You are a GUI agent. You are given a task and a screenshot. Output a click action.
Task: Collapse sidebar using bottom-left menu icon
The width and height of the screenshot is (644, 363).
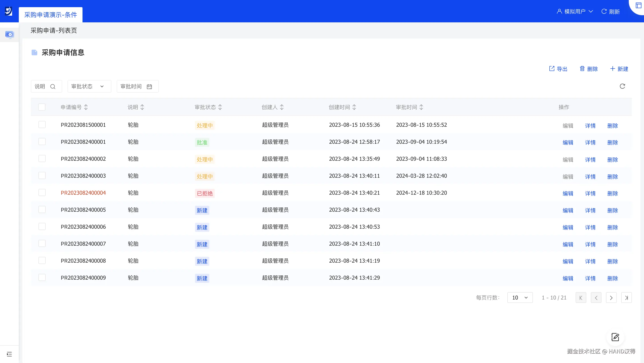click(x=9, y=354)
